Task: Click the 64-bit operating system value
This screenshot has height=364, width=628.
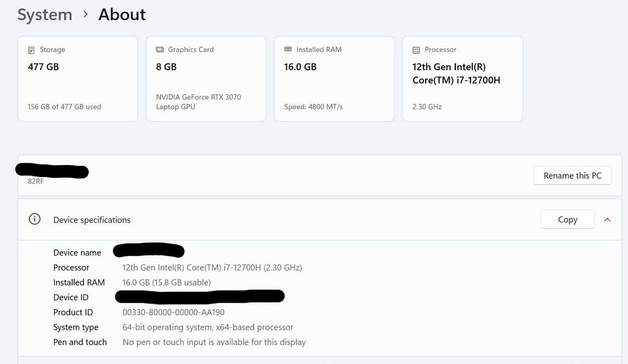Action: 208,328
